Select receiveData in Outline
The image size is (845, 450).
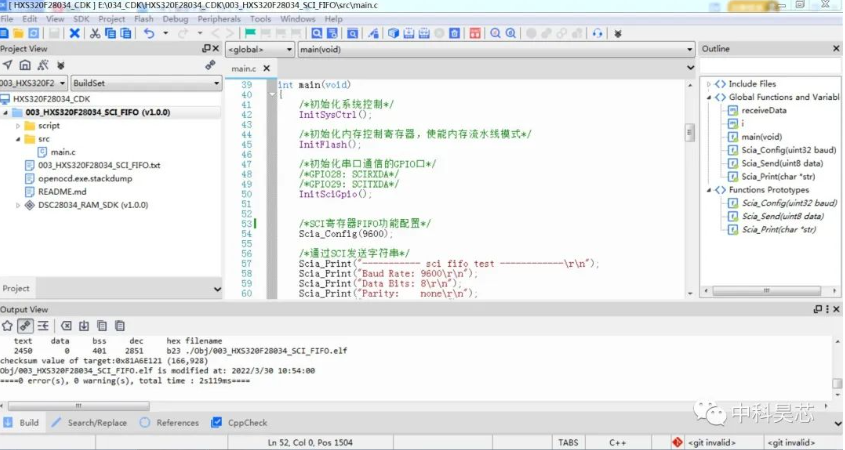pos(764,110)
